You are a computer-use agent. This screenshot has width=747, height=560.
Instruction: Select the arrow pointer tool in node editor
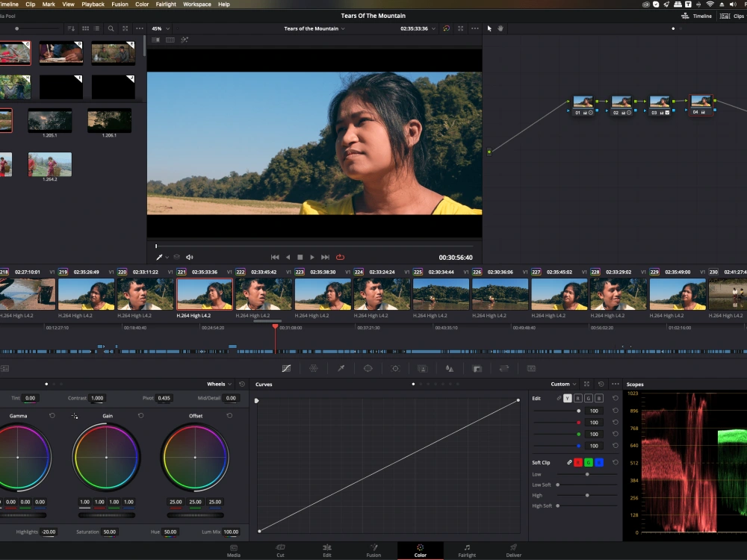(x=489, y=28)
